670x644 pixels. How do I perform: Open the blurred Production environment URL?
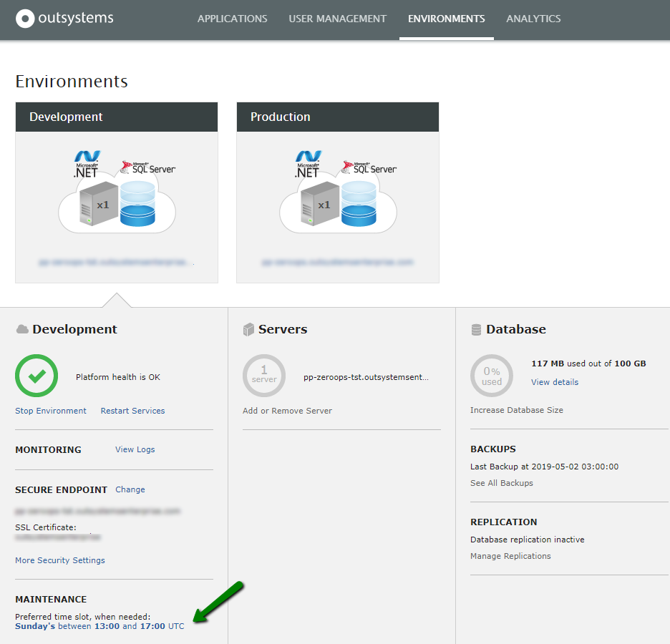click(x=338, y=262)
